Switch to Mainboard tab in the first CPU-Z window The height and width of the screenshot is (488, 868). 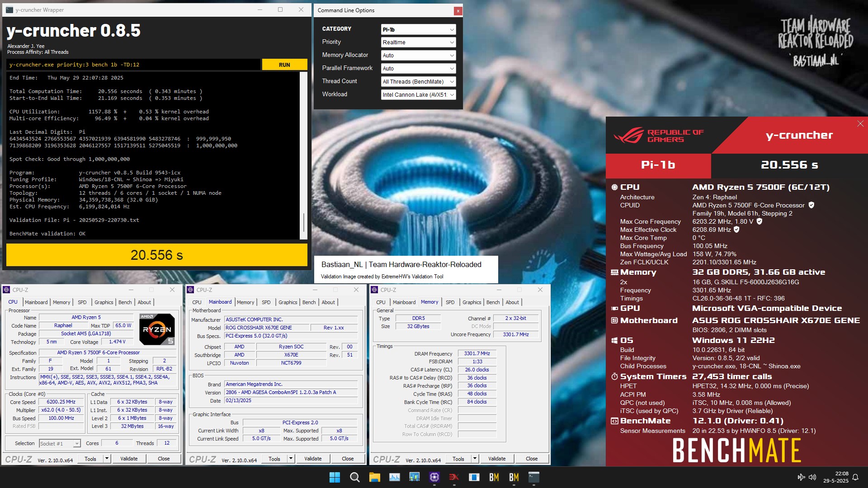[36, 302]
